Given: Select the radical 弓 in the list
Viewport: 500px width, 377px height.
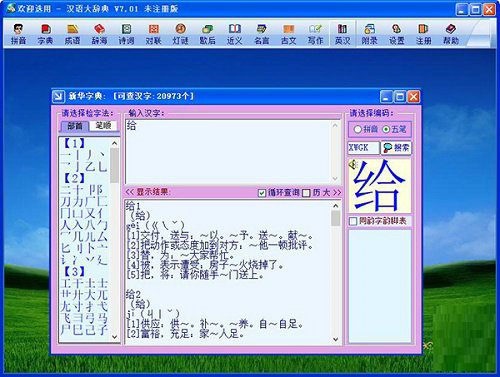Looking at the screenshot, I should coord(90,318).
